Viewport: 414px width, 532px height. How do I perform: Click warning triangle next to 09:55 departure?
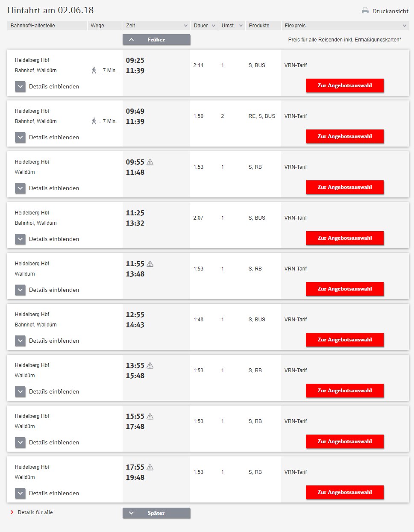click(x=150, y=162)
